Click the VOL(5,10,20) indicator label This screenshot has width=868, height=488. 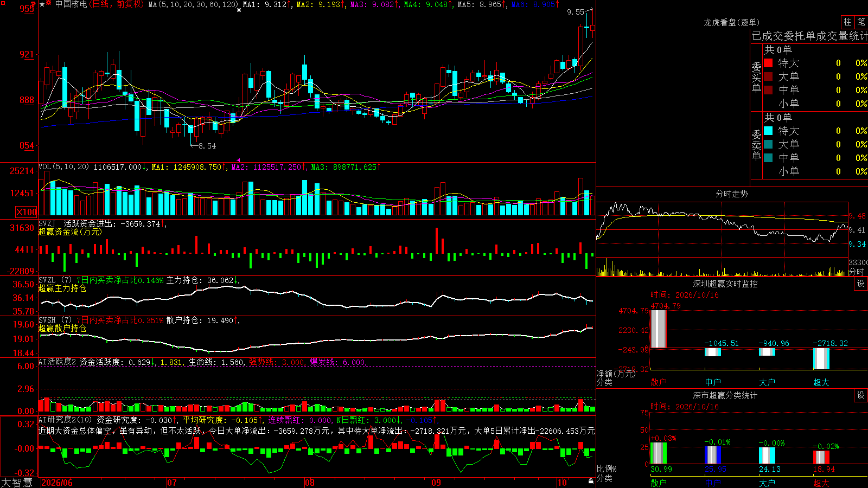click(x=64, y=167)
